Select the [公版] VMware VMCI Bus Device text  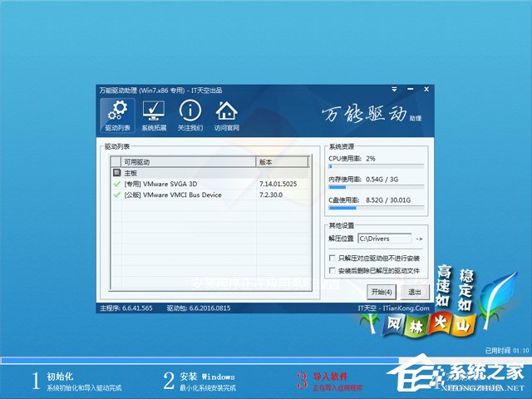[173, 195]
